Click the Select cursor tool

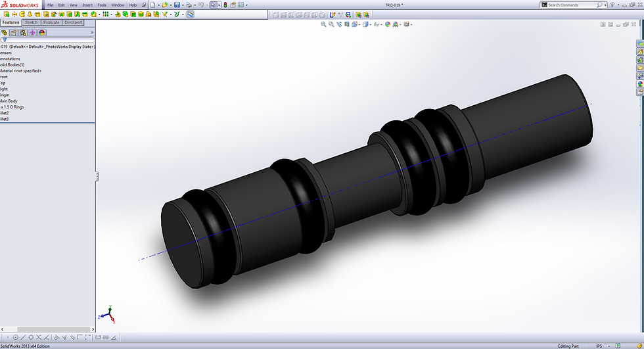[213, 5]
